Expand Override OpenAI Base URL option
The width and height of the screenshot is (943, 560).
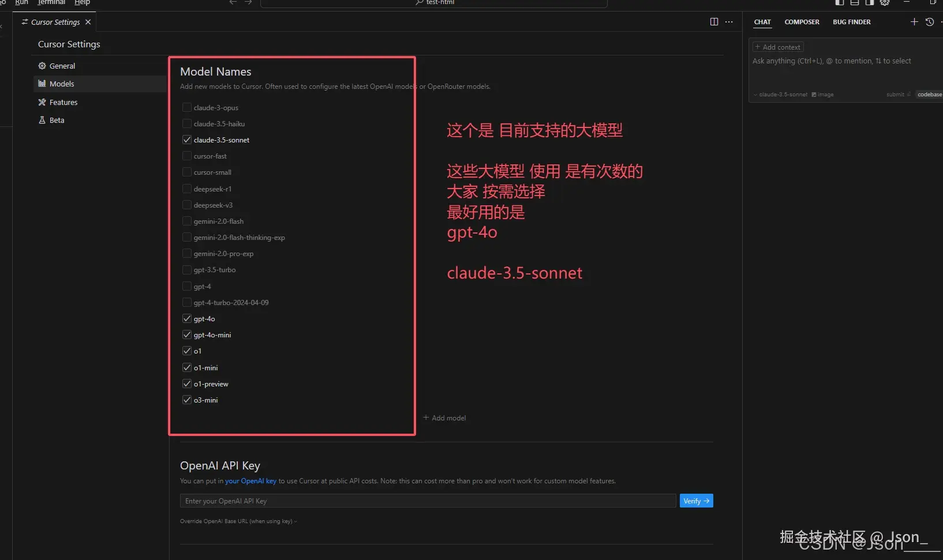238,521
